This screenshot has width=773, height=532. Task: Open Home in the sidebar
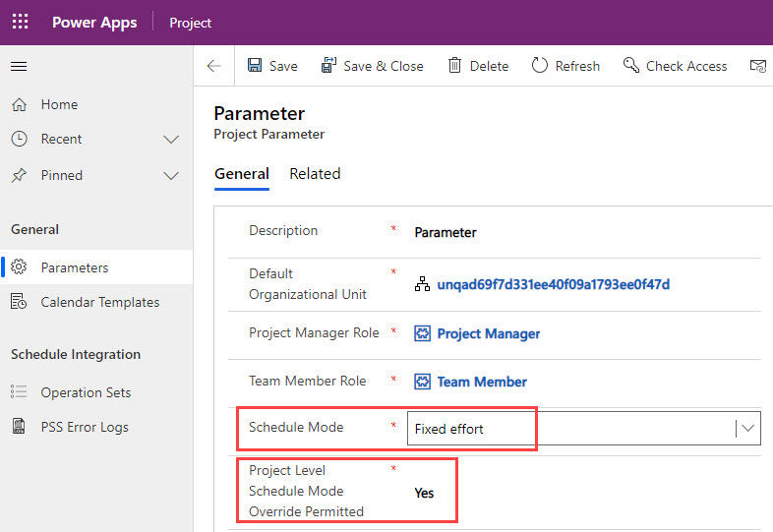96,104
